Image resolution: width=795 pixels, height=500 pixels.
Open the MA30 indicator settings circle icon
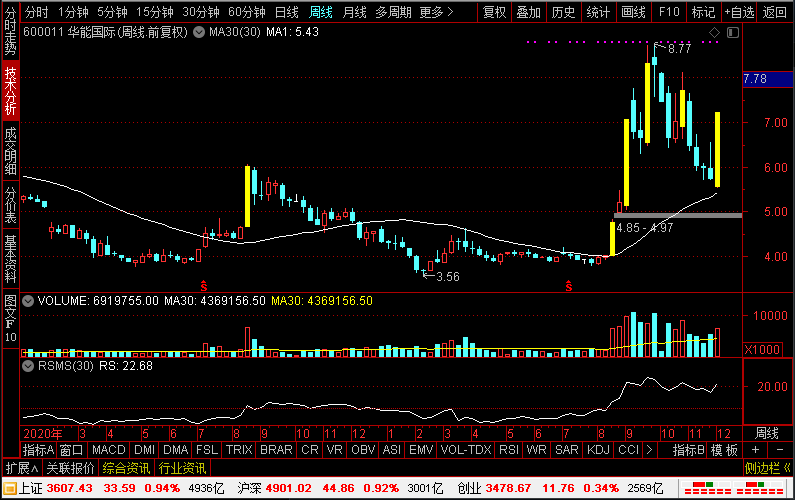click(x=200, y=32)
